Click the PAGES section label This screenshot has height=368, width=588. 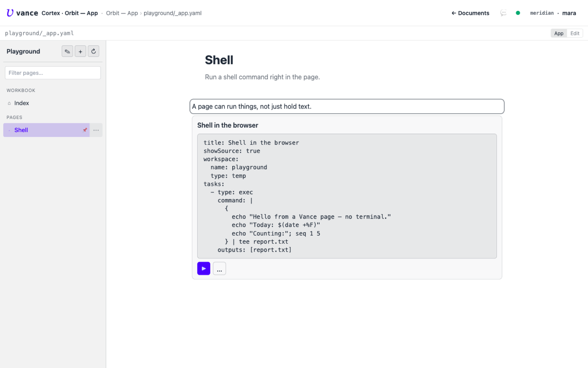(14, 117)
